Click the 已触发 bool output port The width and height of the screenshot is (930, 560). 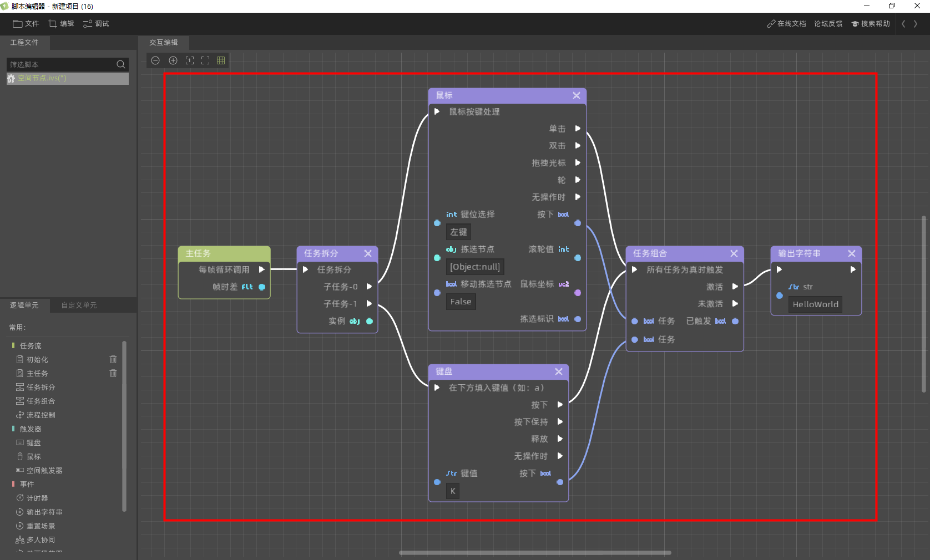[x=735, y=321]
